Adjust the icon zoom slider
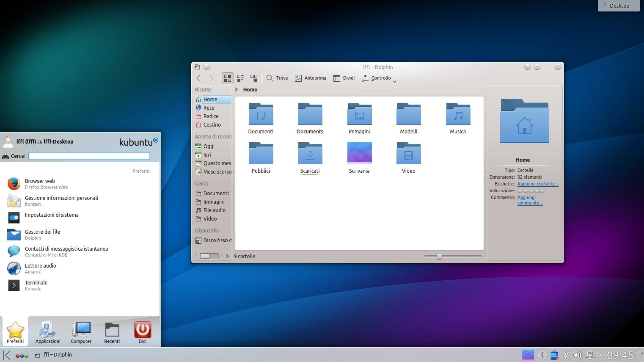The image size is (644, 362). coord(439,257)
